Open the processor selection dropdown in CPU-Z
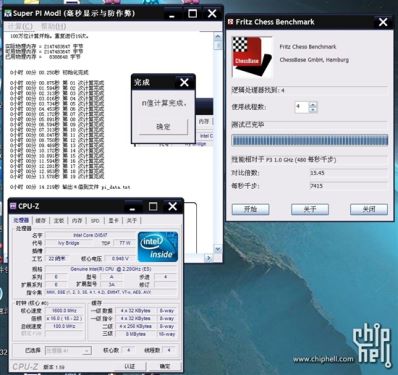This screenshot has height=375, width=398. [68, 350]
